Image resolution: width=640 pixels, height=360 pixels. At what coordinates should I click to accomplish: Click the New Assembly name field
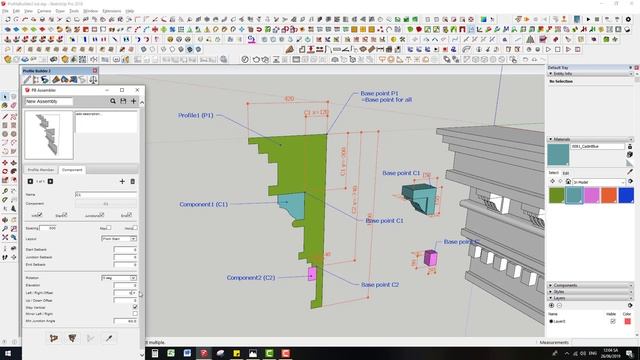pyautogui.click(x=49, y=101)
